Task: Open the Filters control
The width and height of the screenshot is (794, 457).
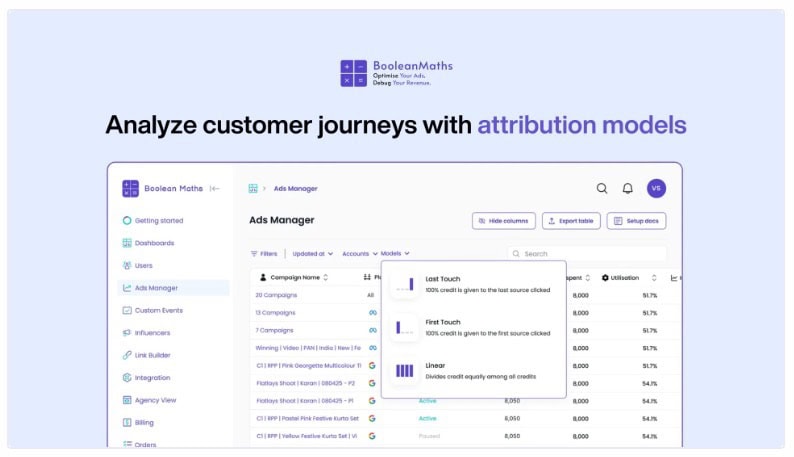Action: click(x=263, y=254)
